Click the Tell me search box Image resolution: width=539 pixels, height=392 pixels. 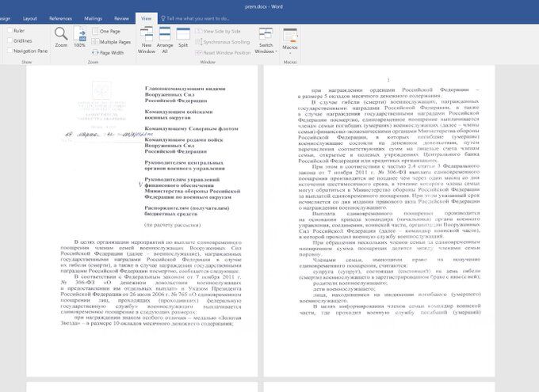click(x=195, y=18)
